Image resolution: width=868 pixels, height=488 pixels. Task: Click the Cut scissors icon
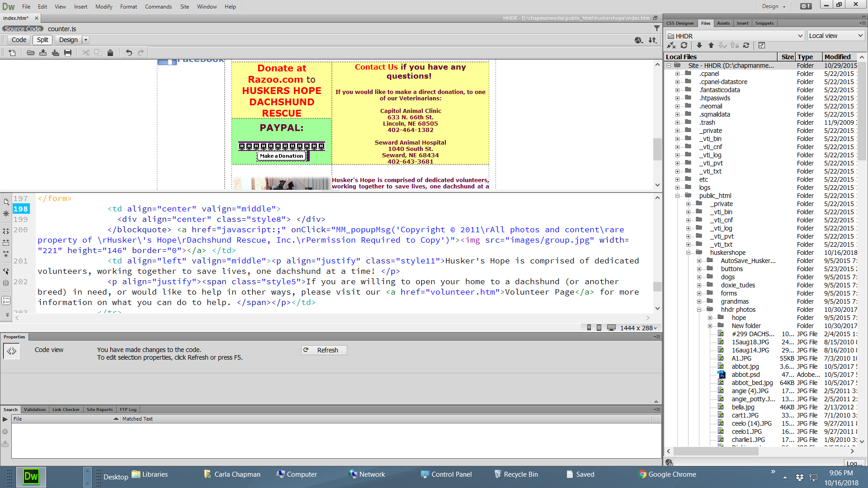86,53
